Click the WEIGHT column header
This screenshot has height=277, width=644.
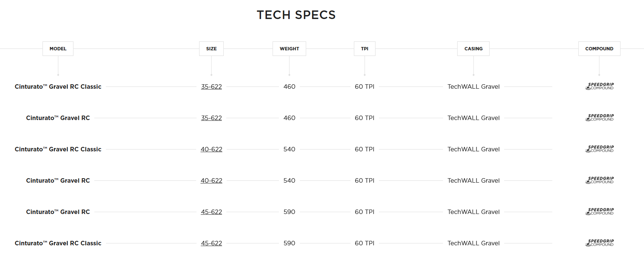[289, 49]
